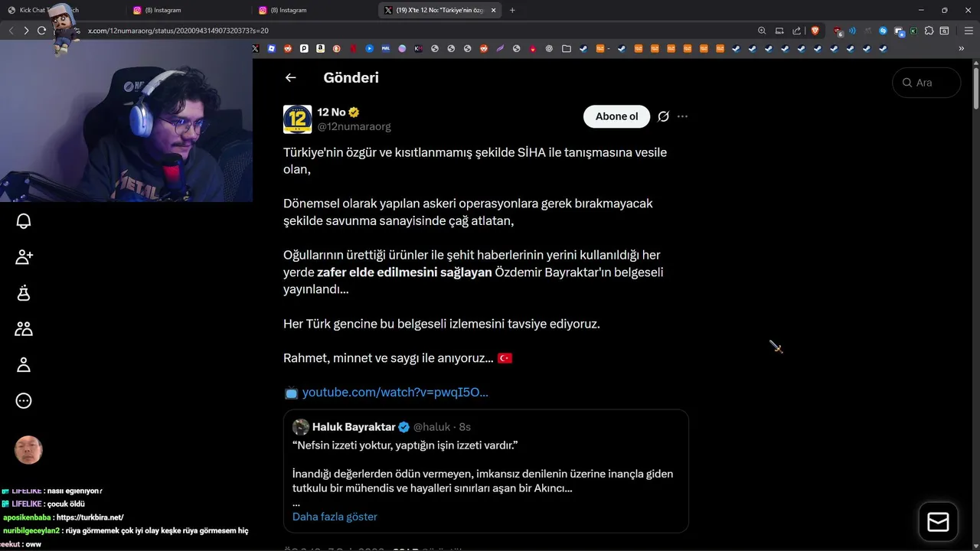Open the extensions puzzle-piece icon
This screenshot has height=551, width=980.
coord(929,31)
